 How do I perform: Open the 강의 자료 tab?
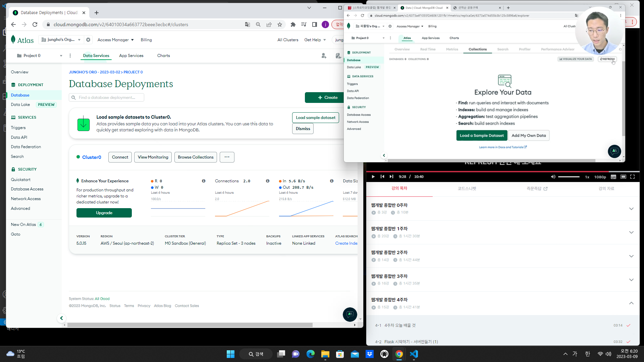point(606,188)
